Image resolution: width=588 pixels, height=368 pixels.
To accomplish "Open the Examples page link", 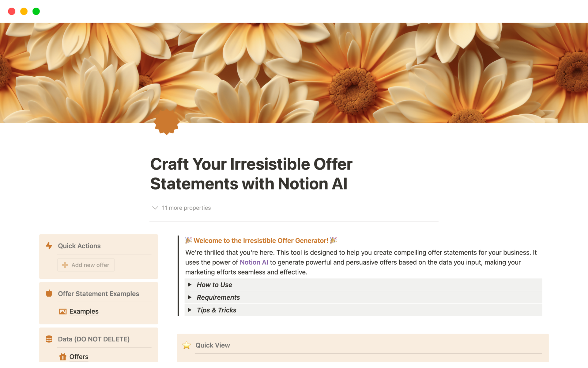I will 84,312.
